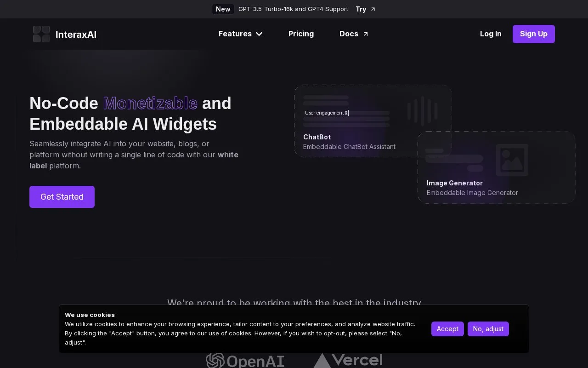Select the "No, adjust" cookie button

[488, 329]
